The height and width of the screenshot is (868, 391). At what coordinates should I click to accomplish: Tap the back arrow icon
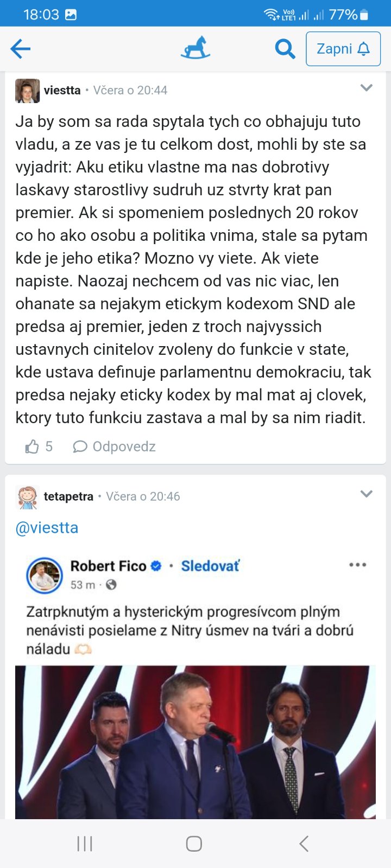pos(21,49)
